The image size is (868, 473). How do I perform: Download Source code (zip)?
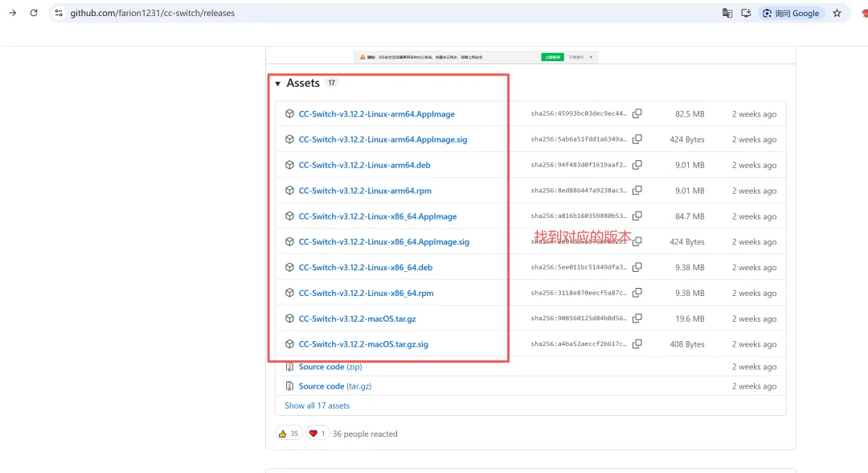pyautogui.click(x=330, y=367)
